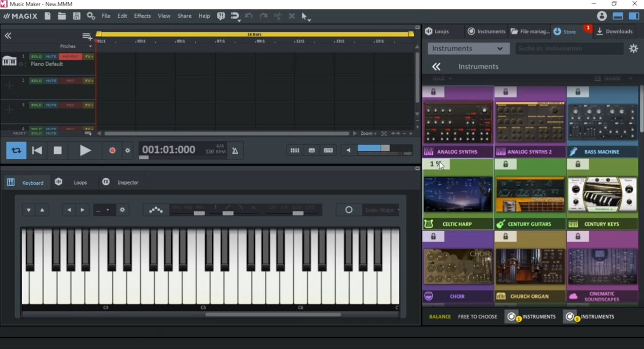The width and height of the screenshot is (644, 349).
Task: Toggle REC on track 2
Action: tap(70, 81)
